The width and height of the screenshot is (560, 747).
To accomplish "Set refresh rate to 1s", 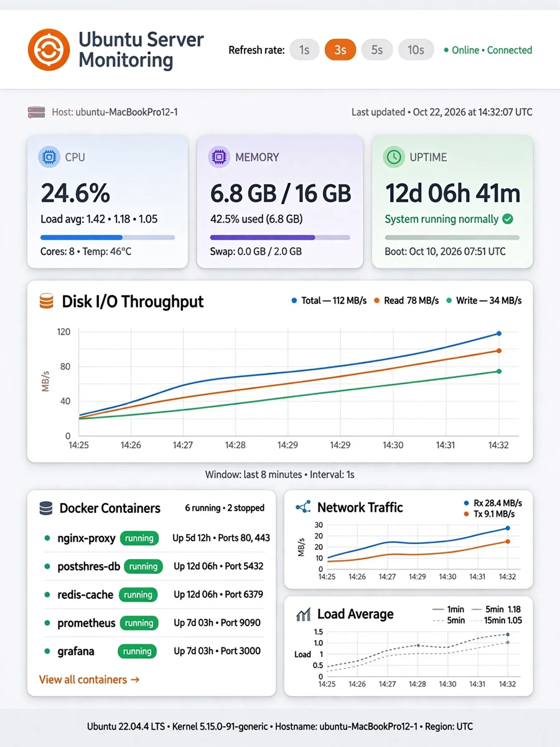I will point(304,50).
